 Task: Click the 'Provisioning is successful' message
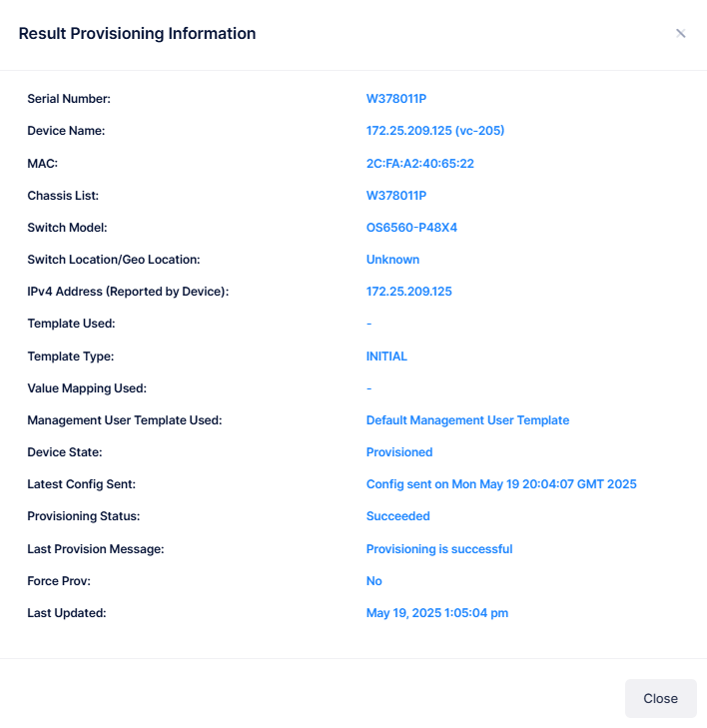[x=439, y=549]
